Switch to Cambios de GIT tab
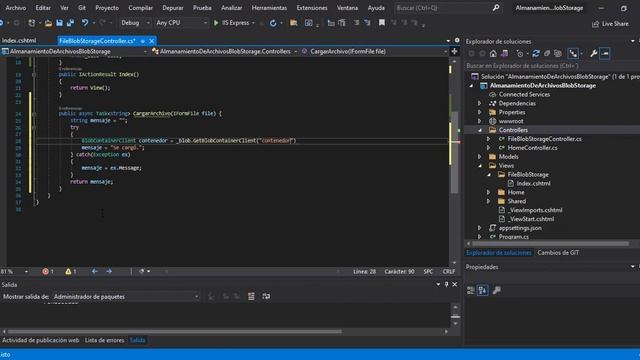640x360 pixels. (x=558, y=253)
